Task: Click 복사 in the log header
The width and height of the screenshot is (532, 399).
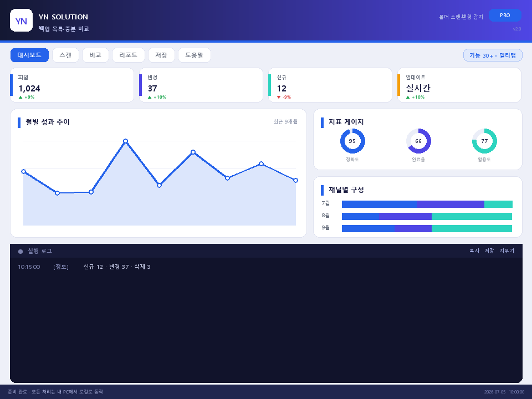Action: click(x=474, y=250)
